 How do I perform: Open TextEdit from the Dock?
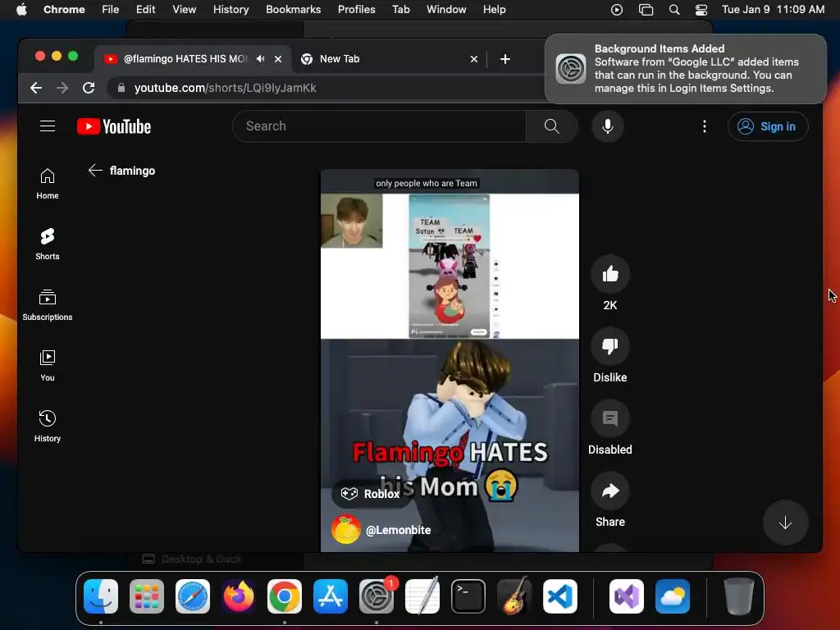coord(422,596)
